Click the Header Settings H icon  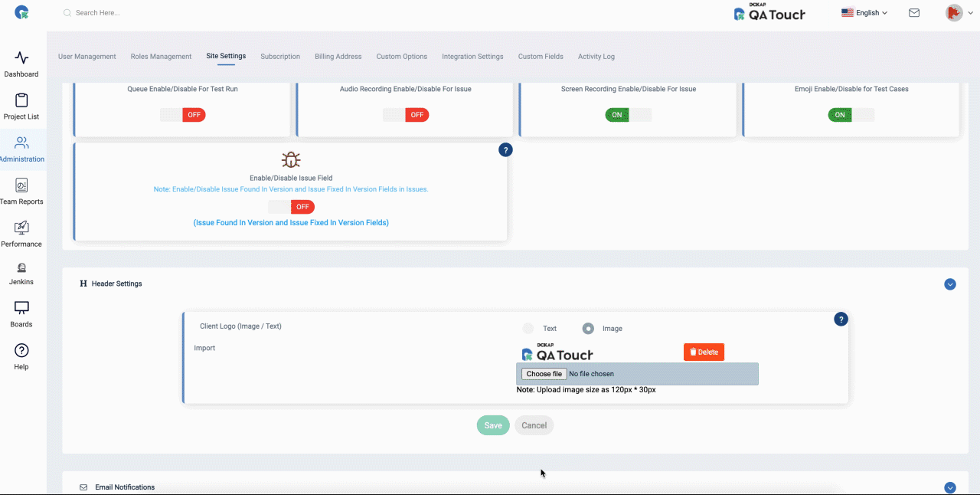(x=83, y=284)
